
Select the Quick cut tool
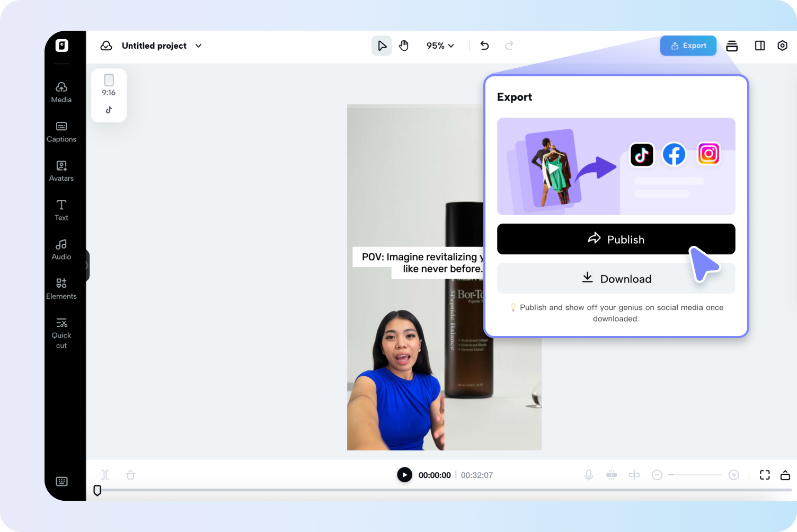61,331
